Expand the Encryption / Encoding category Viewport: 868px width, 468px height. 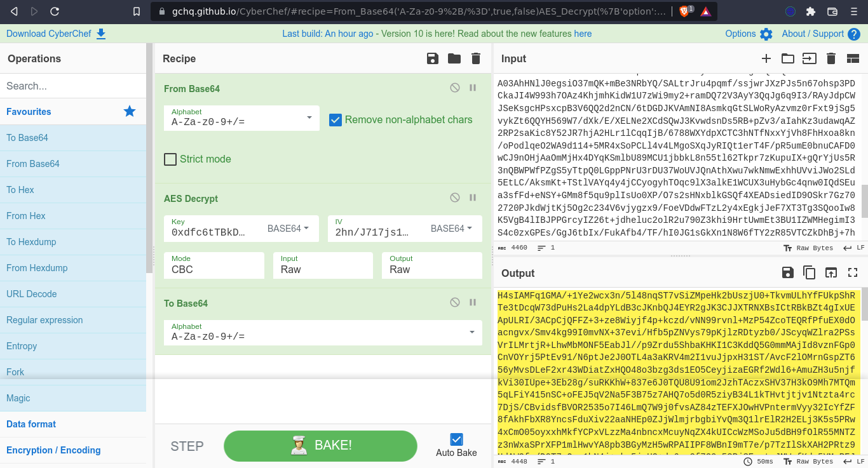point(53,450)
